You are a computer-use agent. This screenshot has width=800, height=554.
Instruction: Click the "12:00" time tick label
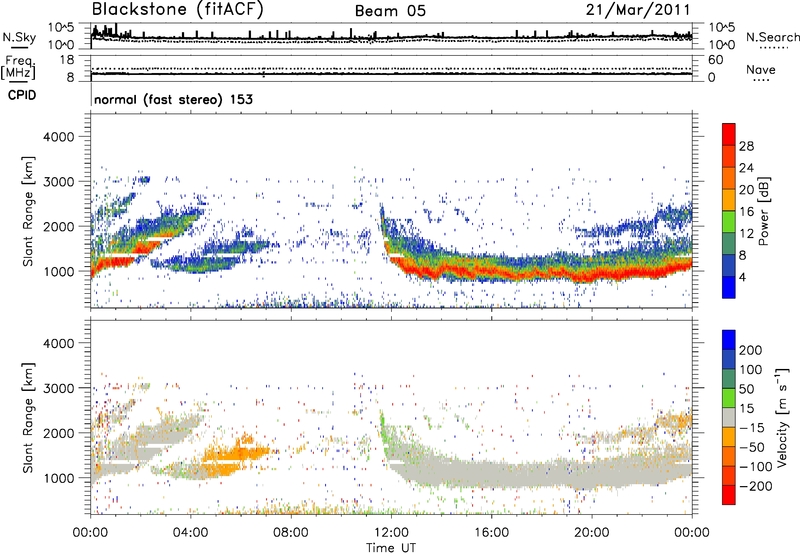pos(391,533)
